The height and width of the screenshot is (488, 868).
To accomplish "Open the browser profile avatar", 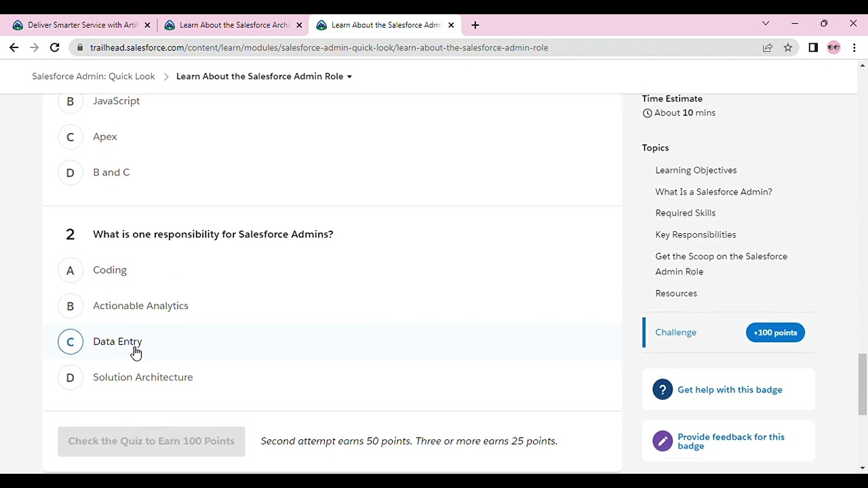I will point(833,47).
